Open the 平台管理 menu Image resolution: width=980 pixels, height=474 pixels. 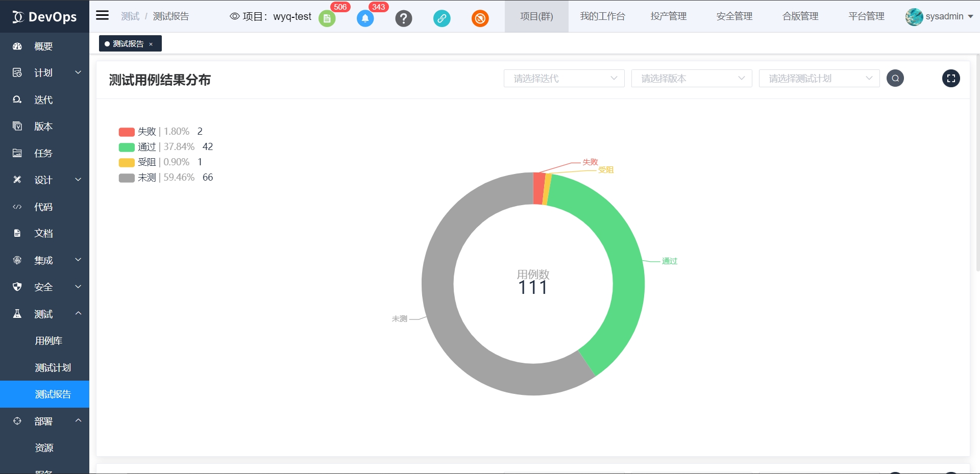point(866,16)
